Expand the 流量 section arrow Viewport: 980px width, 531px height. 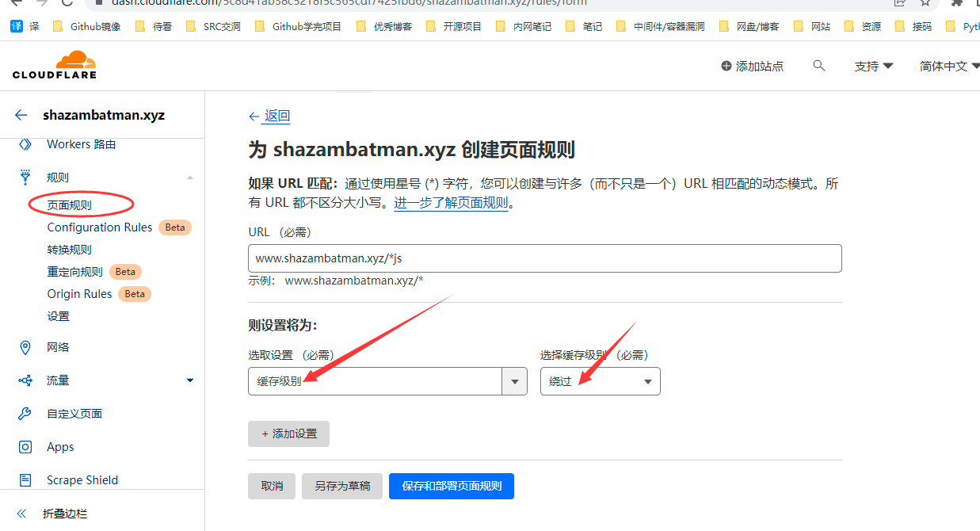click(x=190, y=380)
